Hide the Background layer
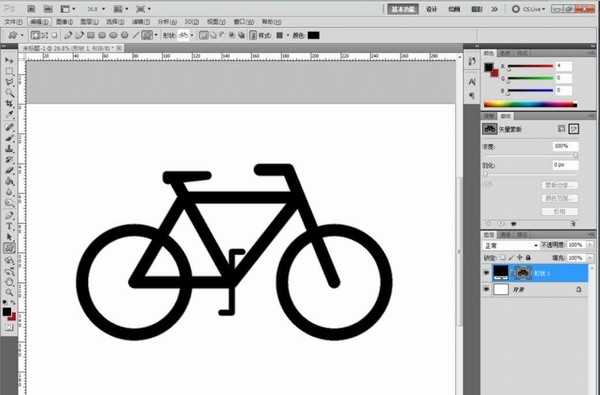 pyautogui.click(x=486, y=289)
